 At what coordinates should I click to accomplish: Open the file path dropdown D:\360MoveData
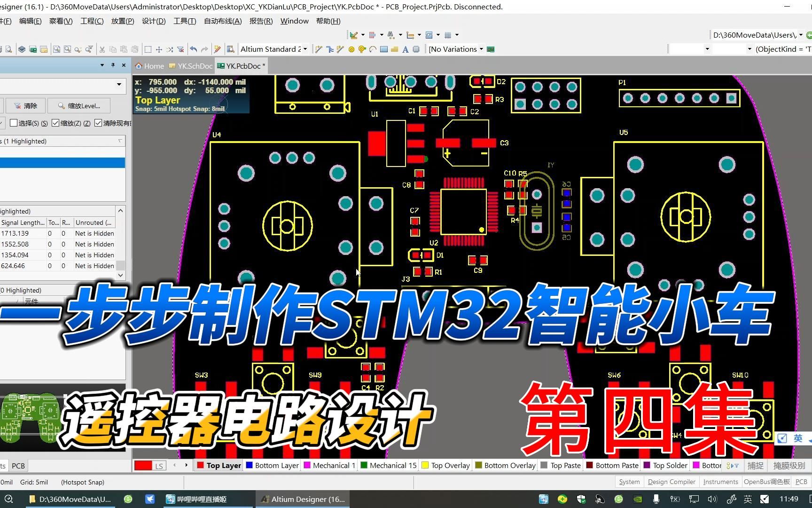click(801, 35)
